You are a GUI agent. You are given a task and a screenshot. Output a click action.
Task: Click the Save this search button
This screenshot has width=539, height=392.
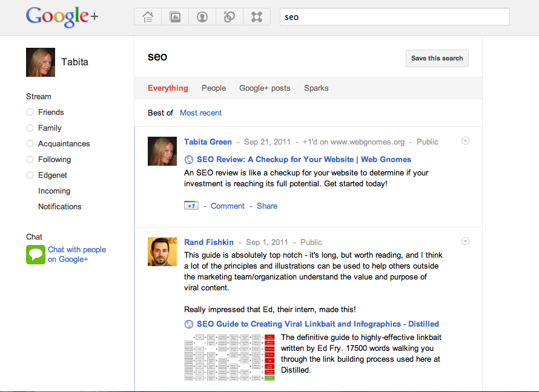click(x=437, y=58)
